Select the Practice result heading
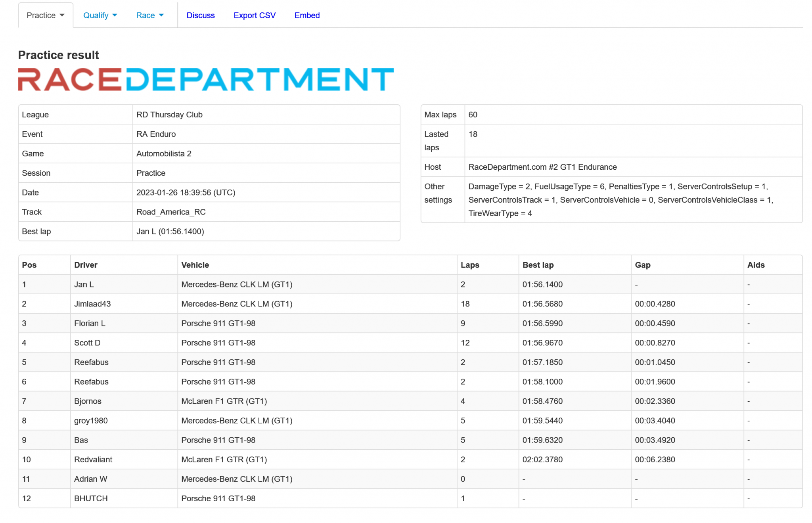This screenshot has height=523, width=812. (x=58, y=55)
